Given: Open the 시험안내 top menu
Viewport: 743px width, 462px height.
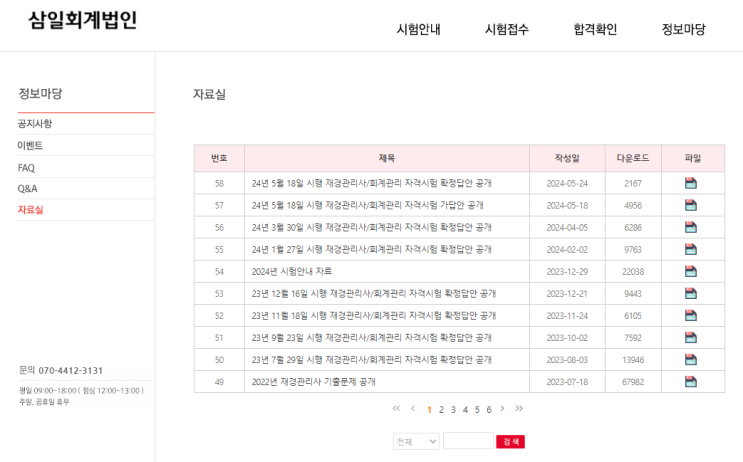Looking at the screenshot, I should point(418,29).
